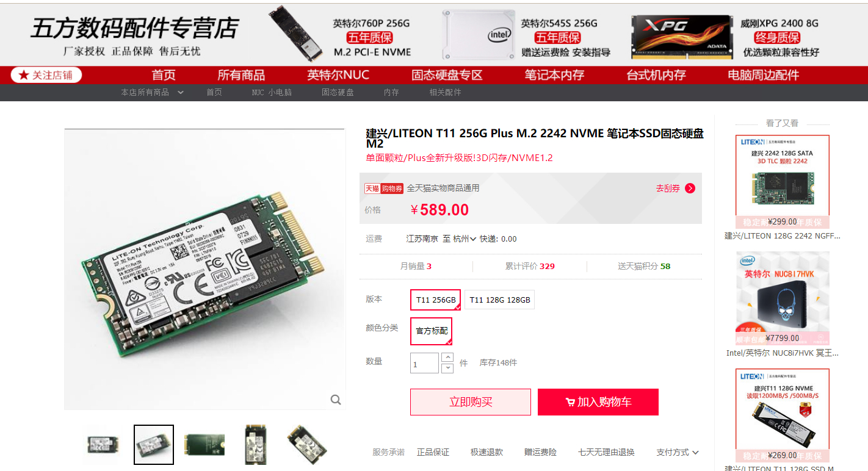Image resolution: width=868 pixels, height=471 pixels.
Task: Click the red arrow icon beside 去刮券
Action: 690,189
